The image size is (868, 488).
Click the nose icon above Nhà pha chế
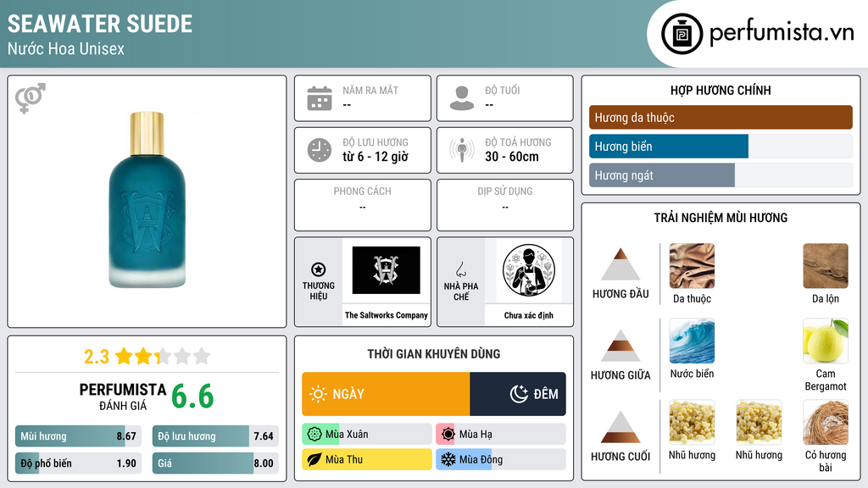460,269
